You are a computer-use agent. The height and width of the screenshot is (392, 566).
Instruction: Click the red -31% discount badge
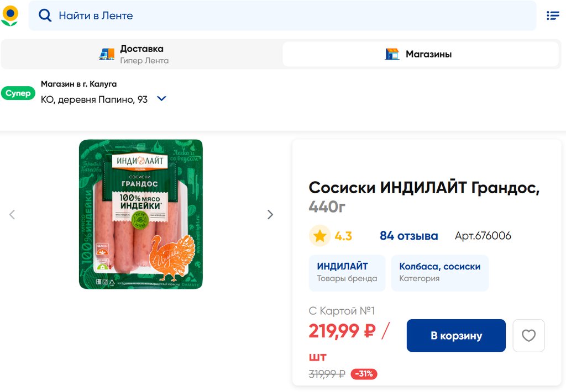click(x=364, y=374)
